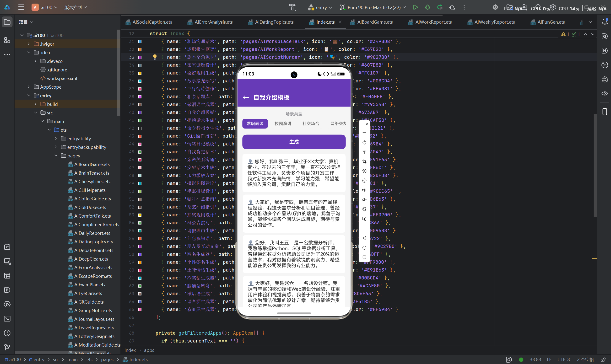Screen dimensions: 611x364
Task: Open the Problems exclamation icon in left sidebar
Action: pyautogui.click(x=7, y=333)
